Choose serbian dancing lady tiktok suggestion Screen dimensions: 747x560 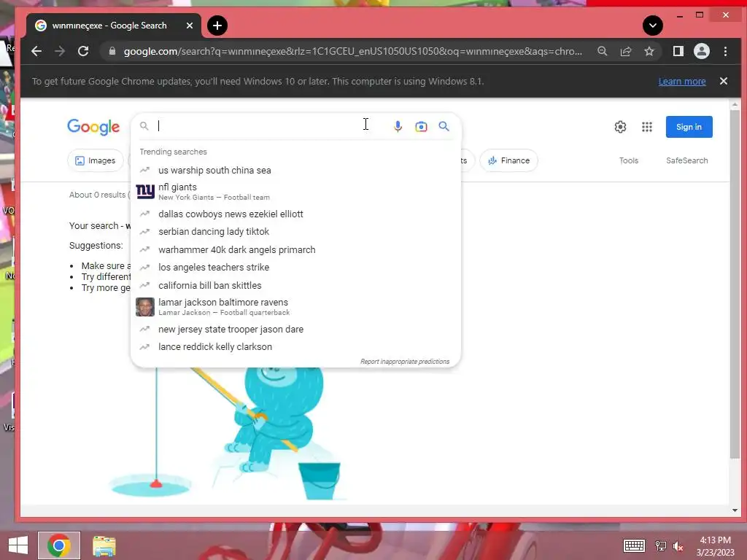[295, 232]
